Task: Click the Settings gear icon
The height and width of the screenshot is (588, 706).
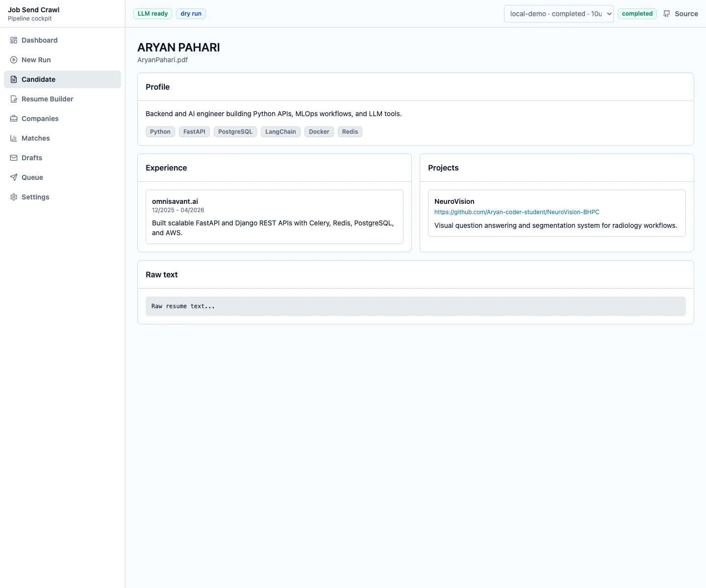Action: (14, 197)
